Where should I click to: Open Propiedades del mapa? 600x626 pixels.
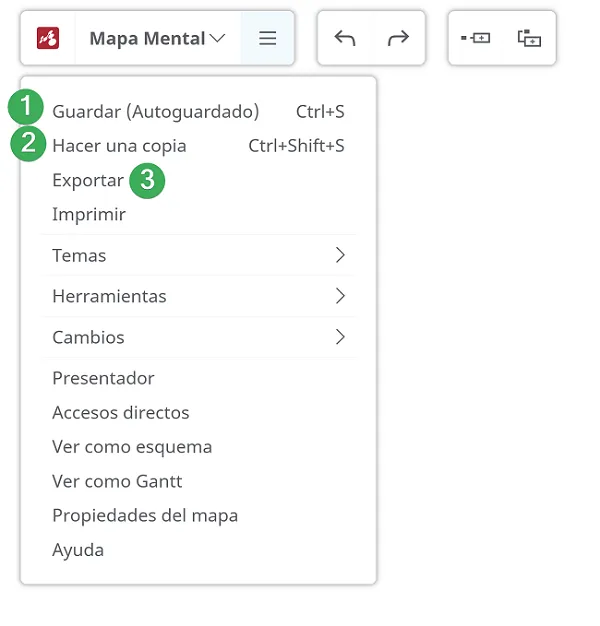(x=198, y=515)
